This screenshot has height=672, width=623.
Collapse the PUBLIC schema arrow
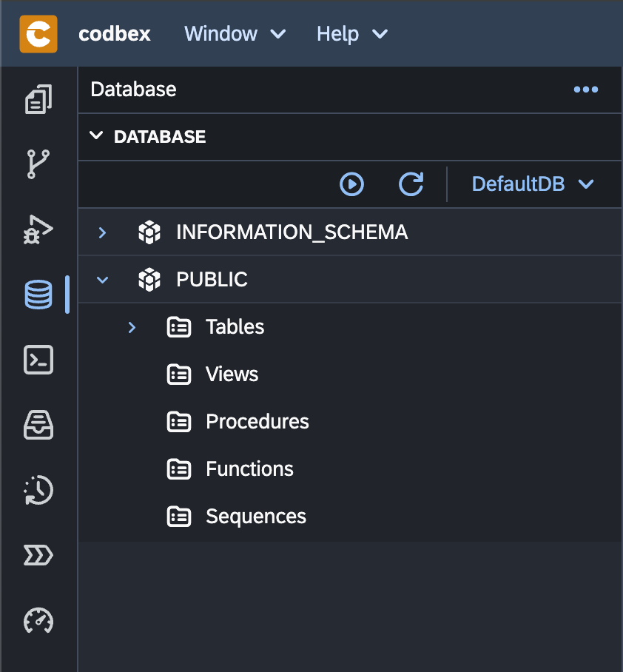coord(102,280)
